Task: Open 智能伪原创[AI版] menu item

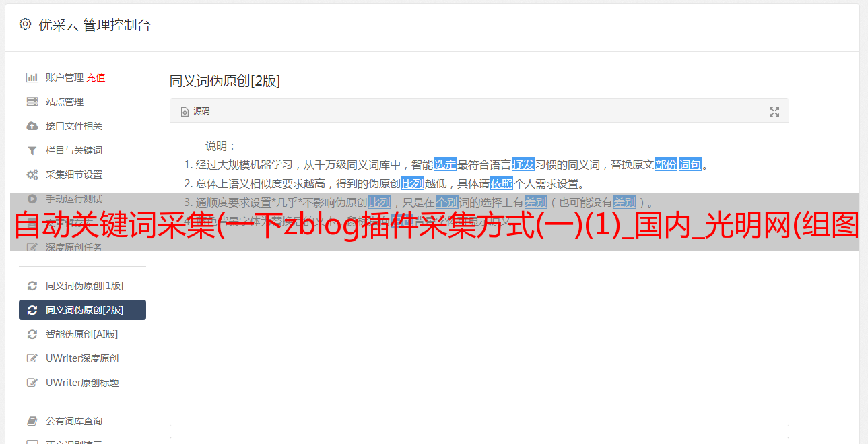Action: (82, 334)
